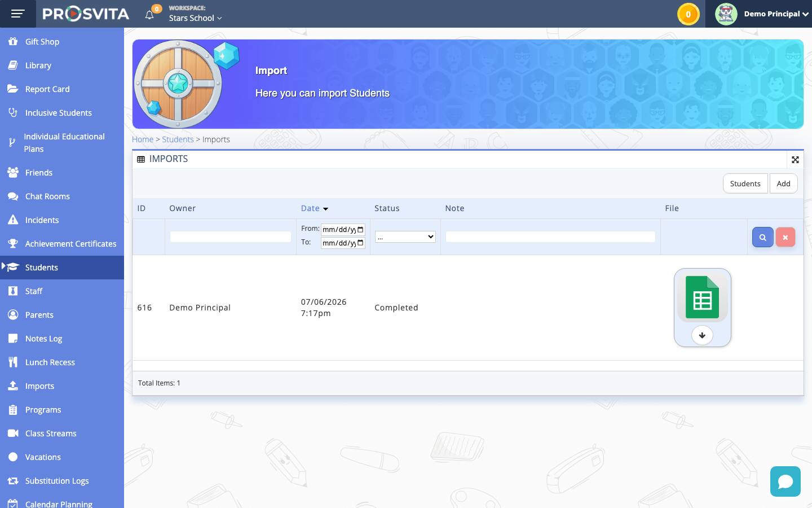
Task: Click the To date field
Action: click(x=343, y=243)
